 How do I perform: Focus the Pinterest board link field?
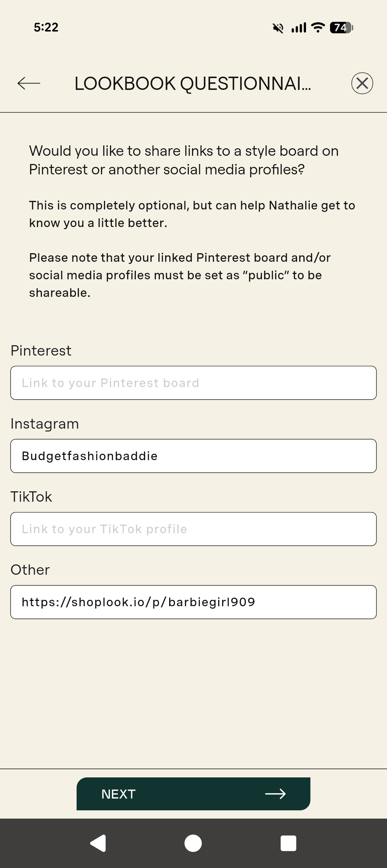point(193,383)
